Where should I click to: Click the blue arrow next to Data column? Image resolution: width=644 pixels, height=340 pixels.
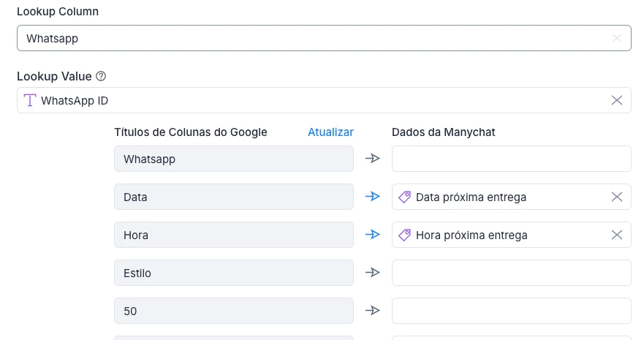point(373,197)
